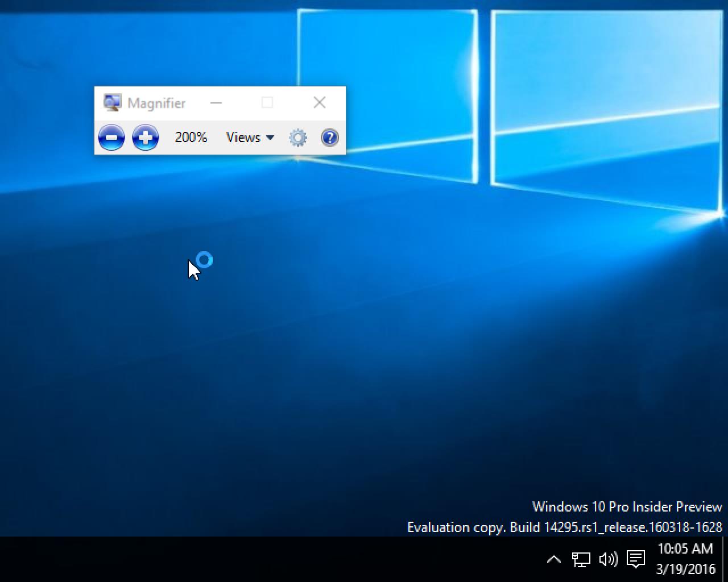Click the 200% zoom level text

(191, 138)
